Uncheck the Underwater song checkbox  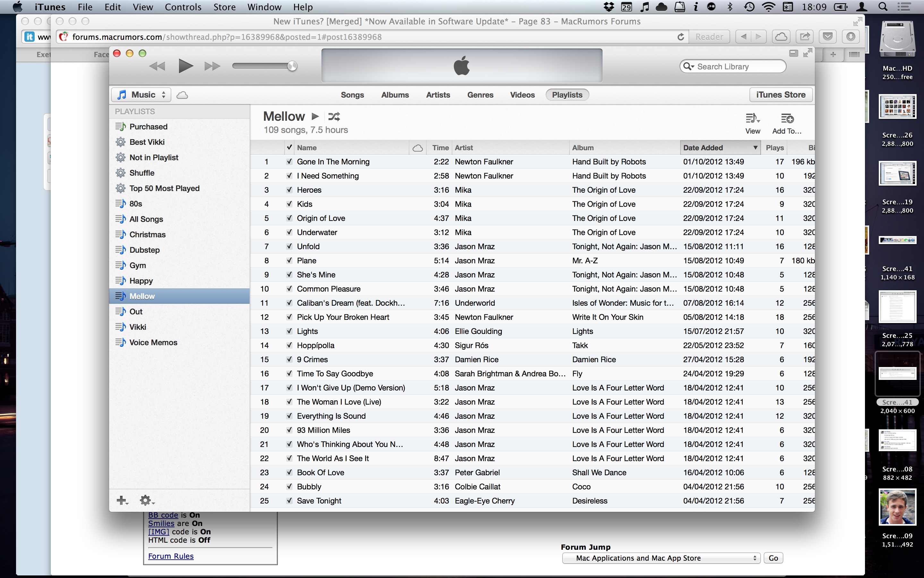tap(289, 232)
